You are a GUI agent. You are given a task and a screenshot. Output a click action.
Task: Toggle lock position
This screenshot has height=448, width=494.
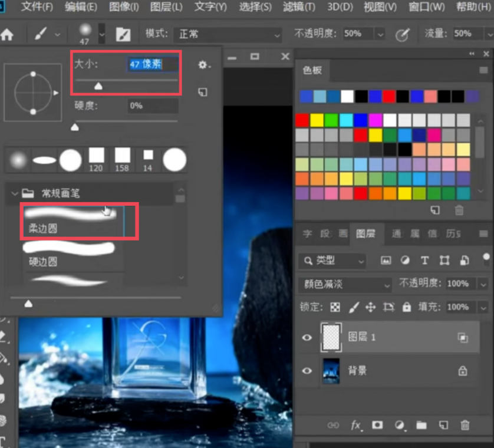[370, 307]
